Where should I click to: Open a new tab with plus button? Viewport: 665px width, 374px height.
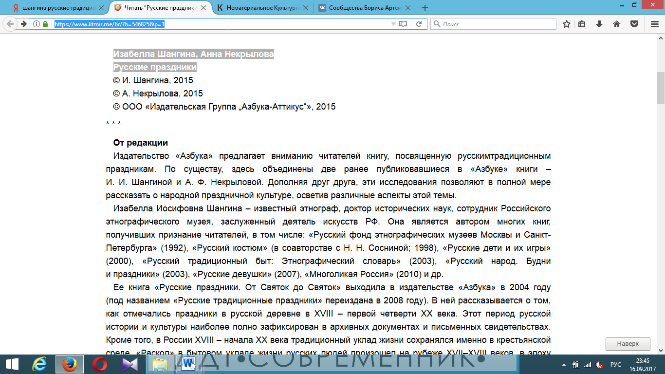[425, 8]
